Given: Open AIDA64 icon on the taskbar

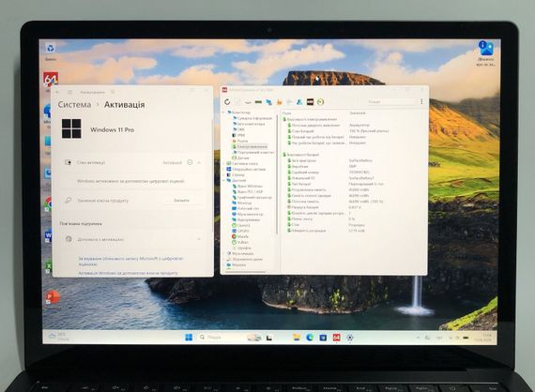Looking at the screenshot, I should point(336,338).
